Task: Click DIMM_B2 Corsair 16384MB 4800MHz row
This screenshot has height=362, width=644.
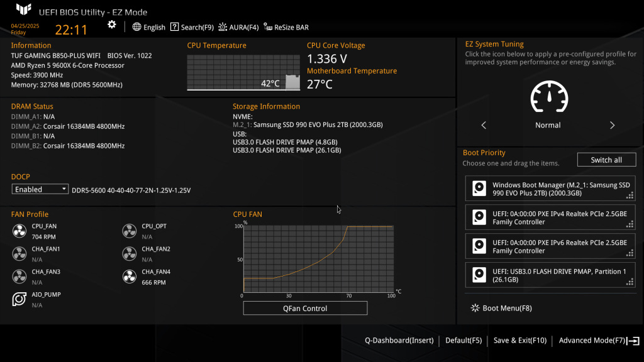Action: pos(68,146)
